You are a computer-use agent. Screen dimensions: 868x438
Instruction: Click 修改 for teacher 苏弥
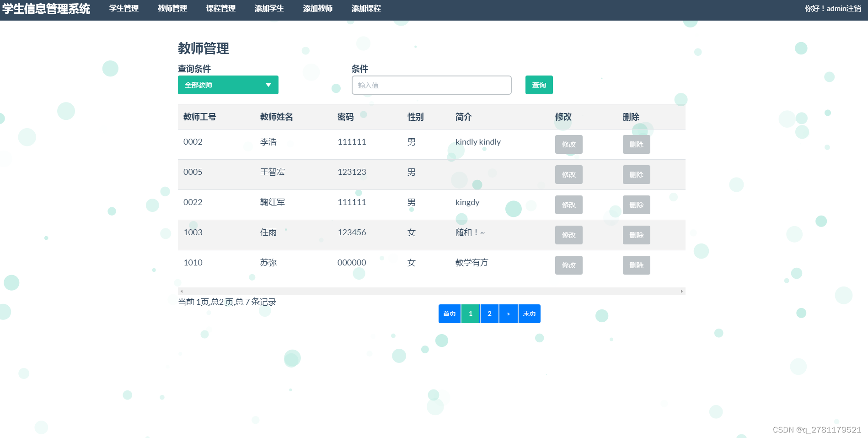click(569, 265)
